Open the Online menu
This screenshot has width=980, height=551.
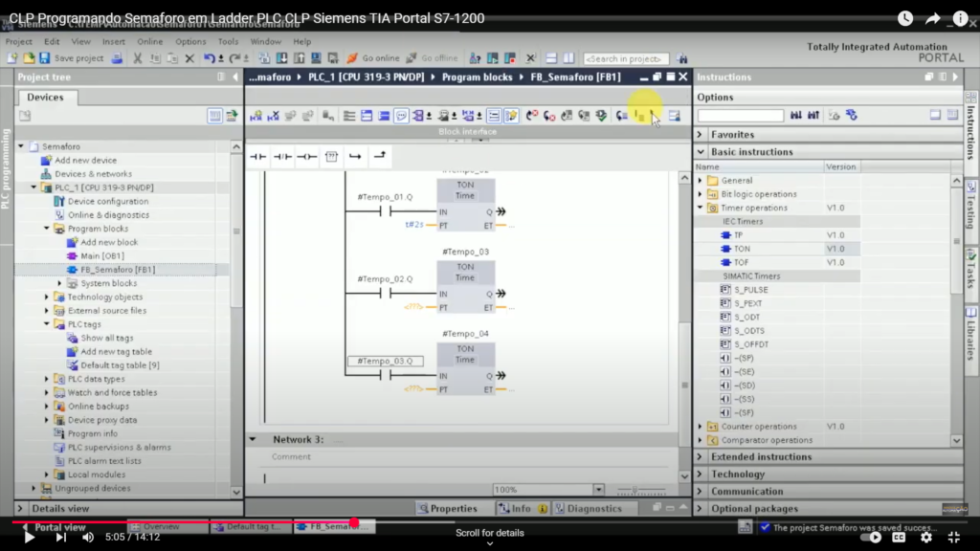[150, 41]
